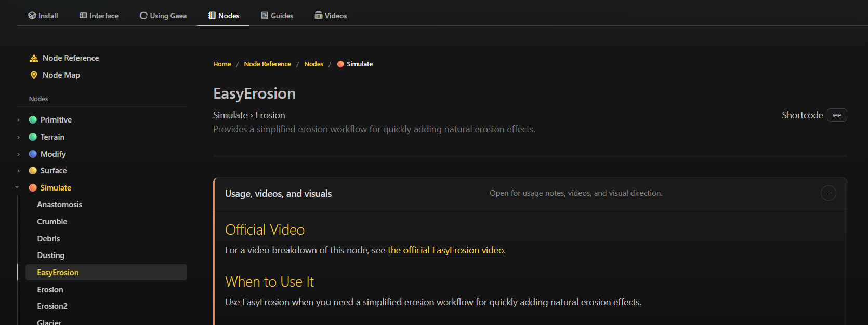Collapse the Simulate tree chevron
Image resolution: width=868 pixels, height=325 pixels.
[x=17, y=187]
